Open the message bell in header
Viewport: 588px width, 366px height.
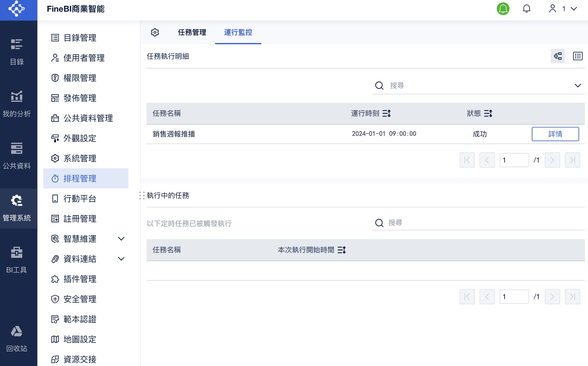click(x=526, y=9)
